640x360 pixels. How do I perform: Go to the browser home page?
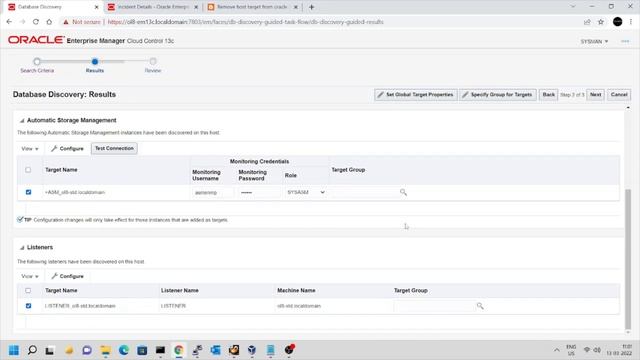[49, 22]
